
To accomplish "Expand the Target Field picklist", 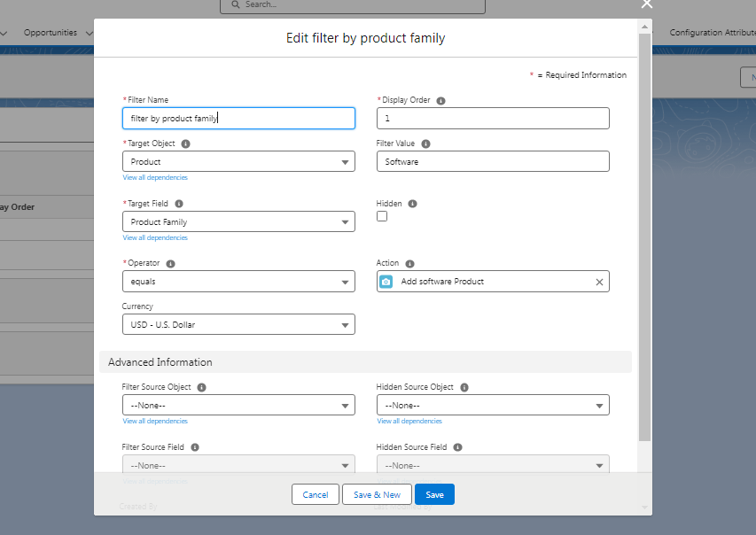I will pyautogui.click(x=238, y=222).
